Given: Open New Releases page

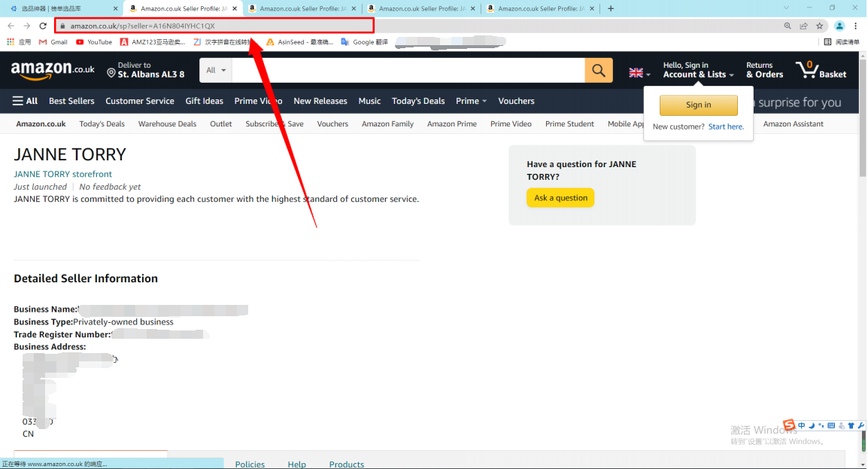Looking at the screenshot, I should click(x=320, y=101).
